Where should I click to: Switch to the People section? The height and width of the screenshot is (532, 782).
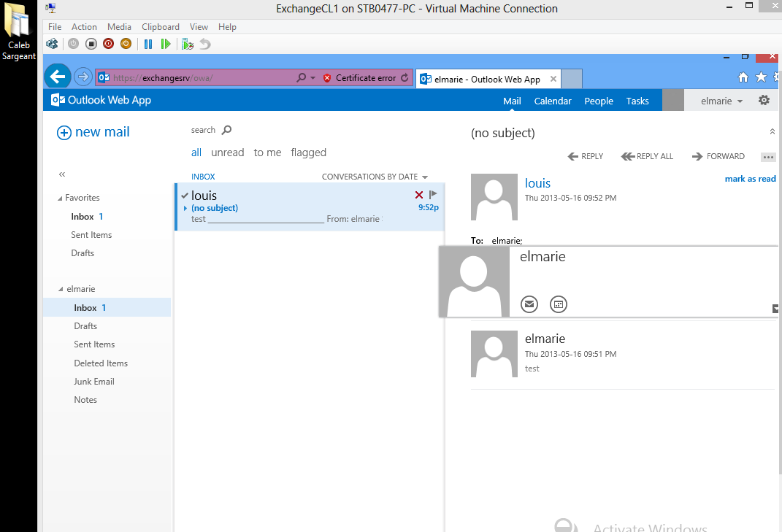599,101
